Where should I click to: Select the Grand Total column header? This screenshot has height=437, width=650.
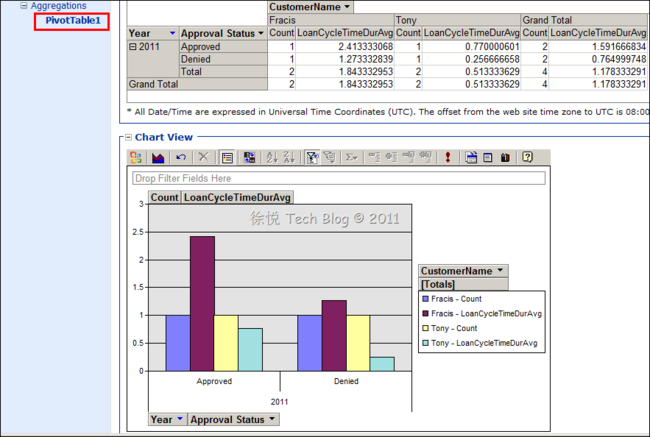pos(584,20)
